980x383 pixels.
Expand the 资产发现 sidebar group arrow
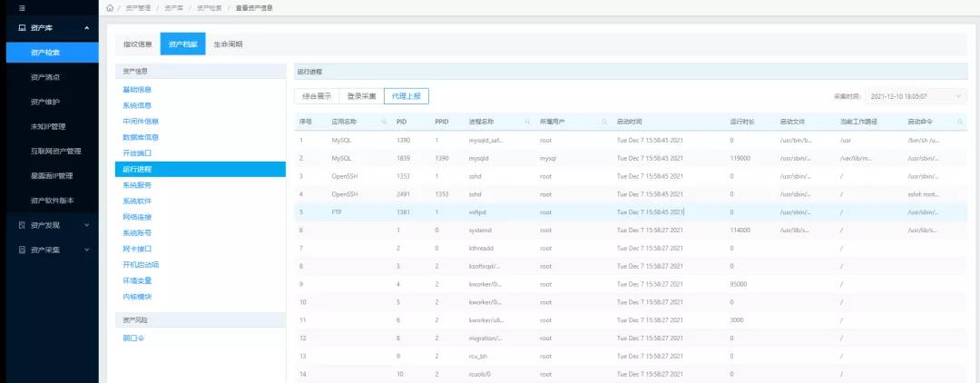[x=86, y=225]
